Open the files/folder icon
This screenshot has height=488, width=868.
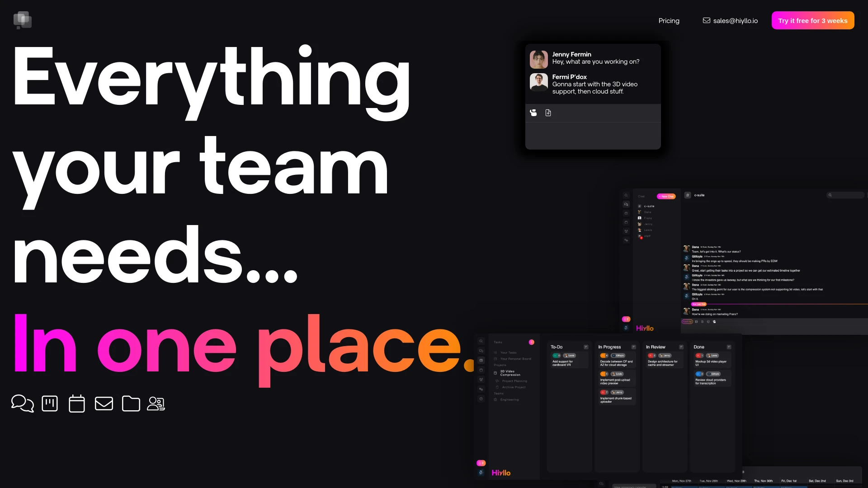tap(131, 404)
